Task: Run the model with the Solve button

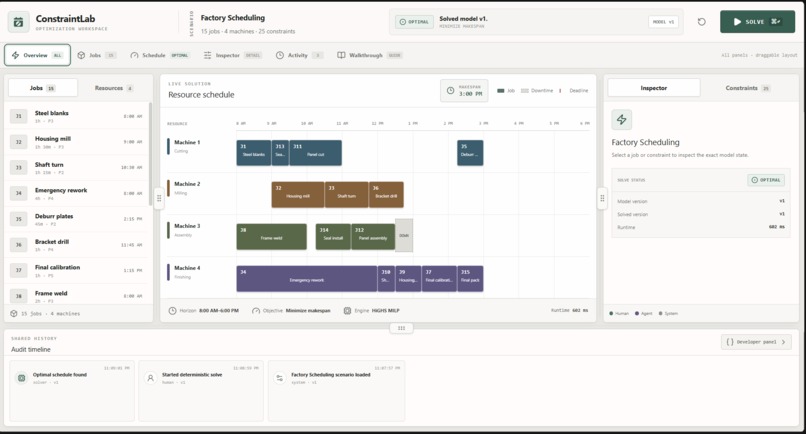Action: tap(757, 22)
